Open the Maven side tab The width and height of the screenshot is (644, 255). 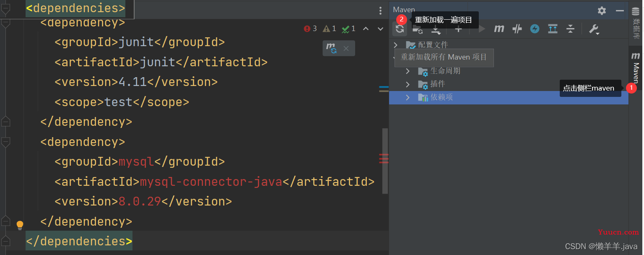(636, 67)
